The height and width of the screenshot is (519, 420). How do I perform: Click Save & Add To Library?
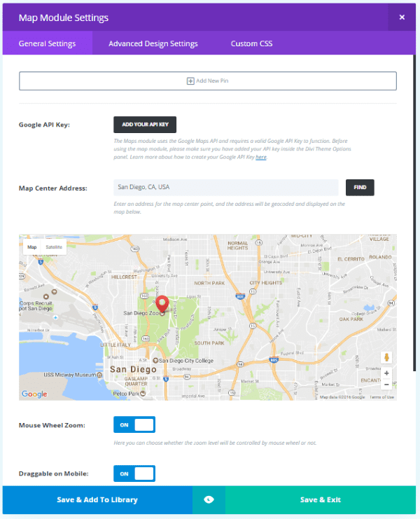97,500
